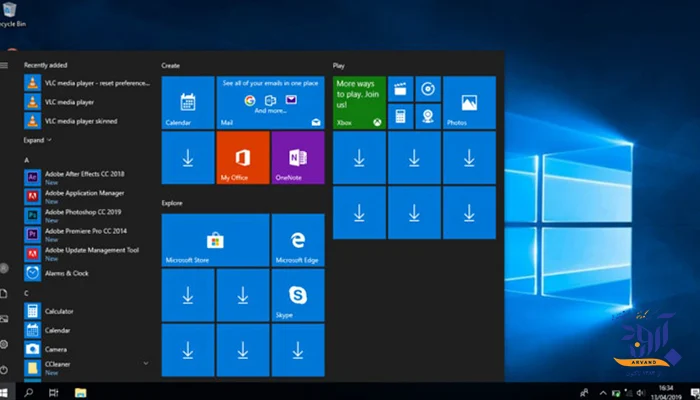700x400 pixels.
Task: Launch the My Office orange tile
Action: click(243, 158)
